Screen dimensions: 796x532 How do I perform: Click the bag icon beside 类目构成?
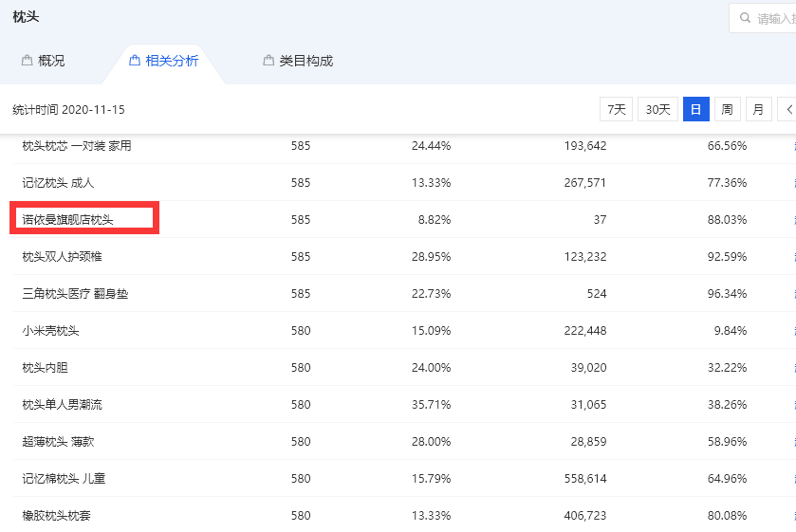pos(268,61)
